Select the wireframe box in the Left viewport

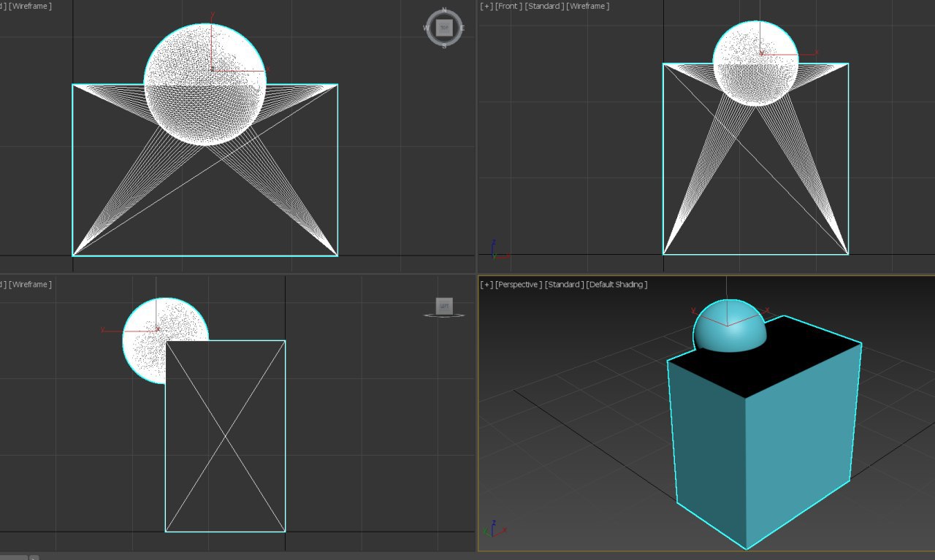click(x=225, y=436)
